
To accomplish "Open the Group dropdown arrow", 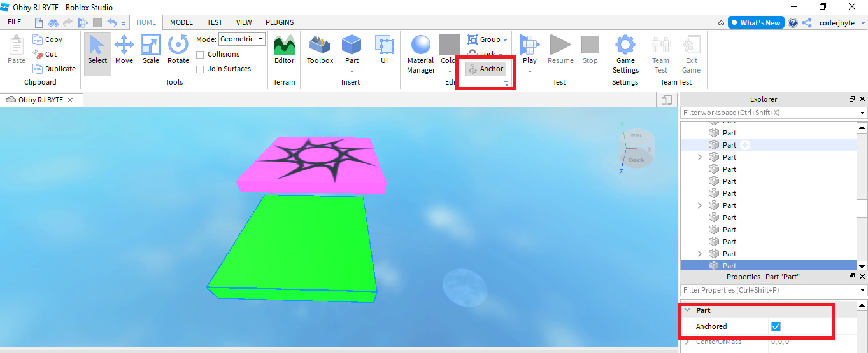I will point(506,40).
